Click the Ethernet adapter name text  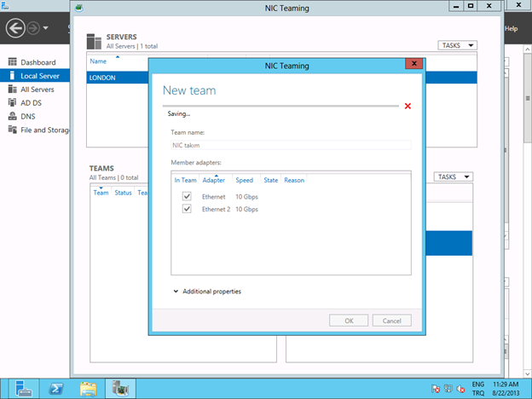[214, 197]
